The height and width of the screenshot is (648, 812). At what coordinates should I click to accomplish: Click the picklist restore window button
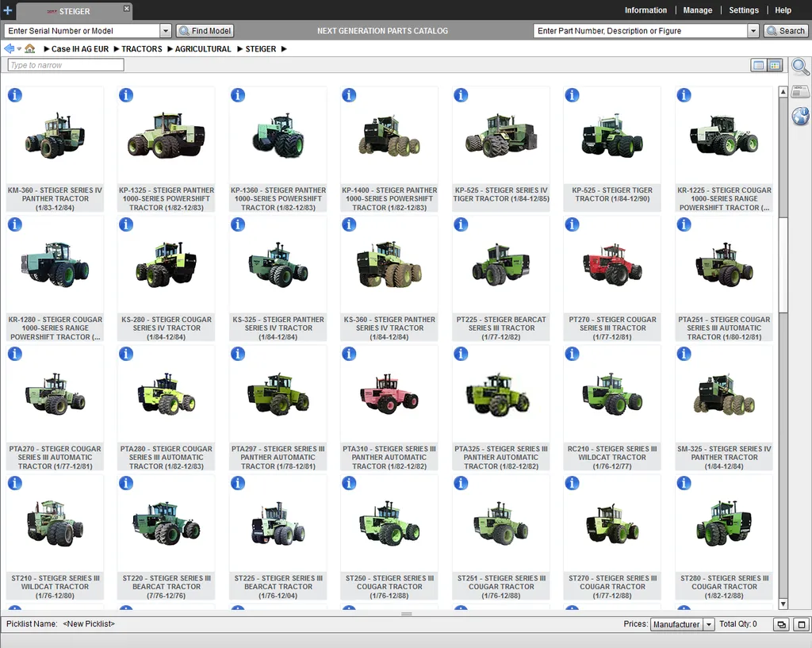coord(781,625)
